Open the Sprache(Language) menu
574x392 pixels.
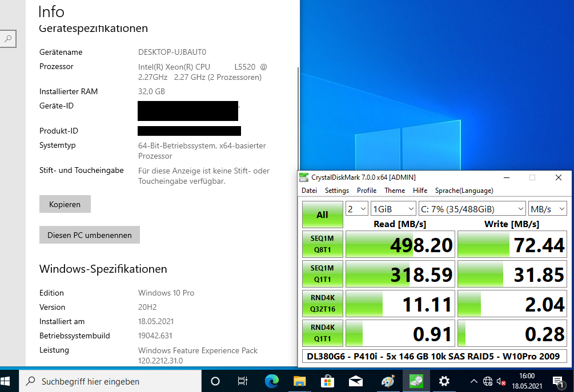[x=464, y=191]
